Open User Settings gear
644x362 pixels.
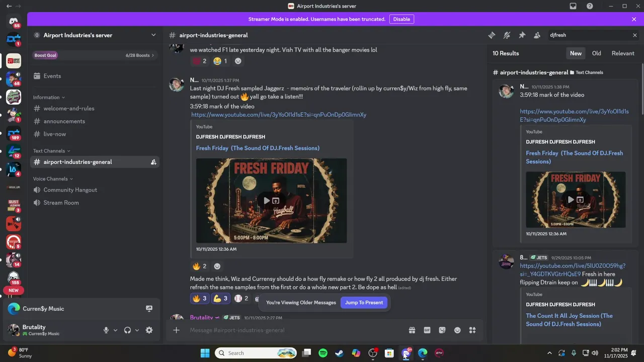tap(149, 330)
